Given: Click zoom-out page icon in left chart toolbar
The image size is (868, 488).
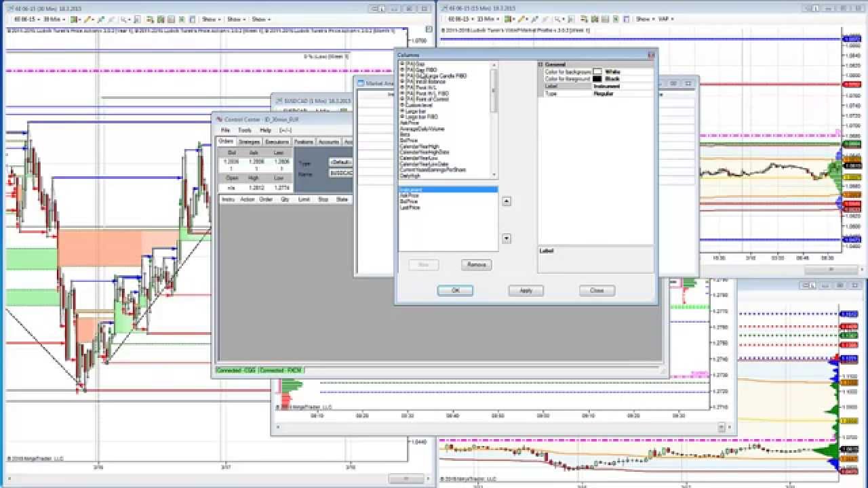Looking at the screenshot, I should point(137,19).
